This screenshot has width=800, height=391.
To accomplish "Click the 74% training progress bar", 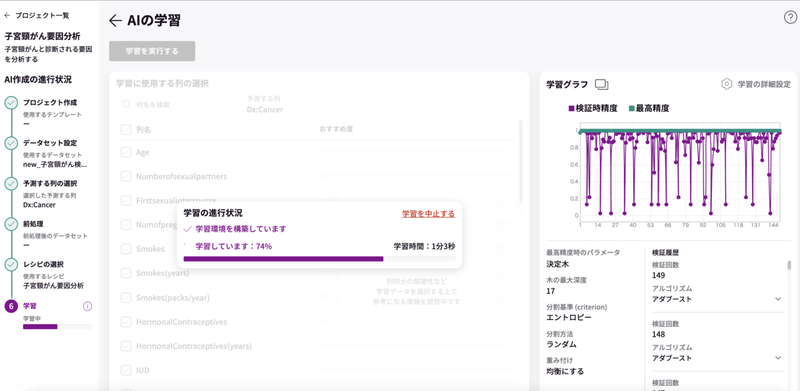I will [319, 259].
